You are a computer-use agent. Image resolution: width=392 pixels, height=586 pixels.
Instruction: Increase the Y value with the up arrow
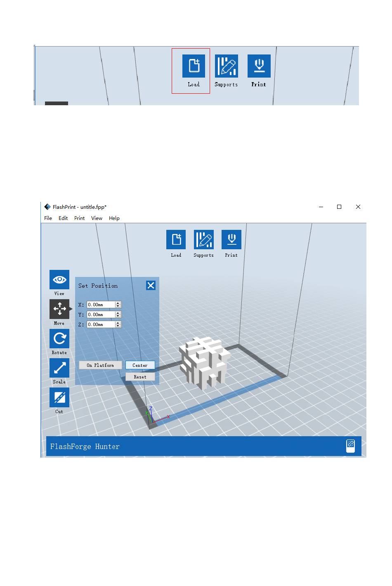tap(118, 313)
